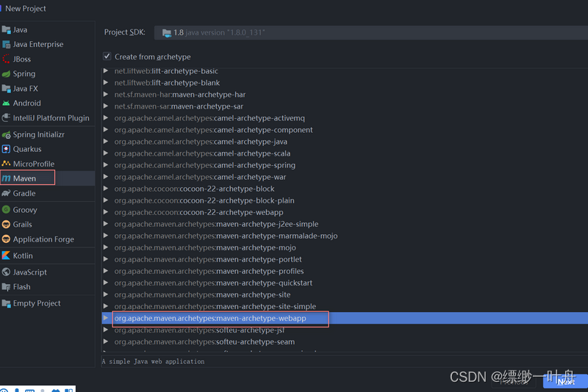Select Kotlin project type label
588x392 pixels.
click(x=23, y=255)
